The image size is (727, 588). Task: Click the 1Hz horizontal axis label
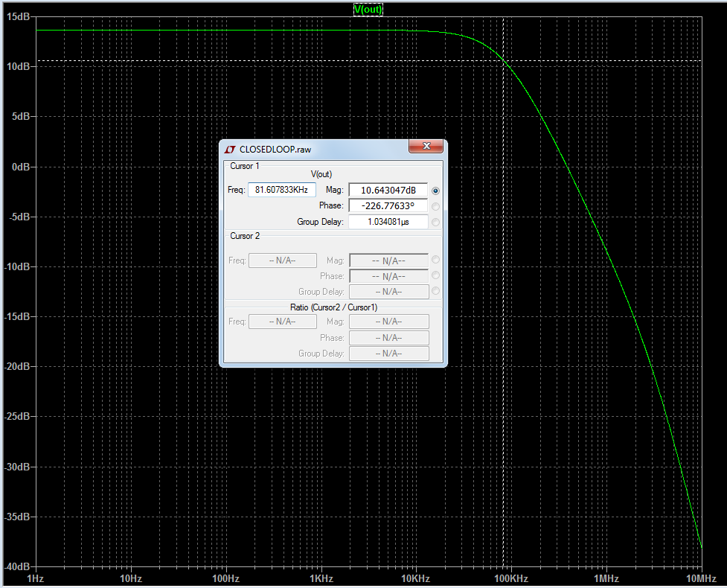[x=36, y=578]
